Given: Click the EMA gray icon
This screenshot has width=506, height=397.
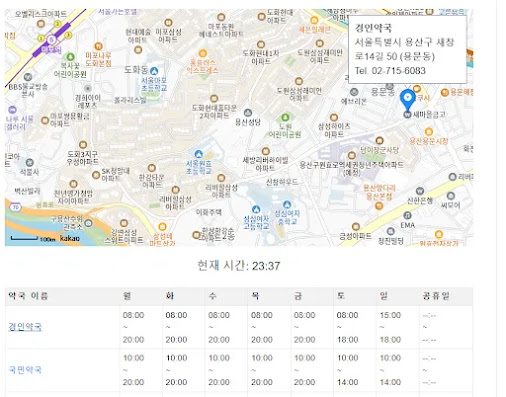Looking at the screenshot, I should (407, 215).
